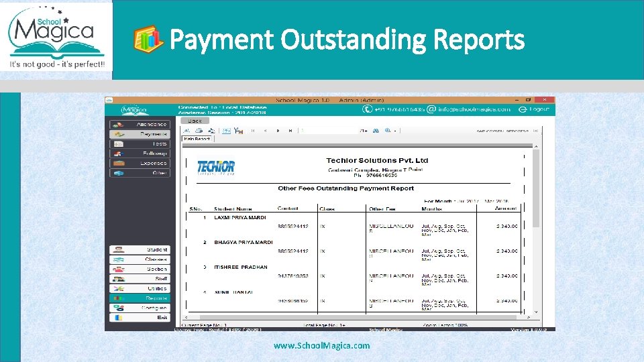Go to next page of report

coord(278,131)
